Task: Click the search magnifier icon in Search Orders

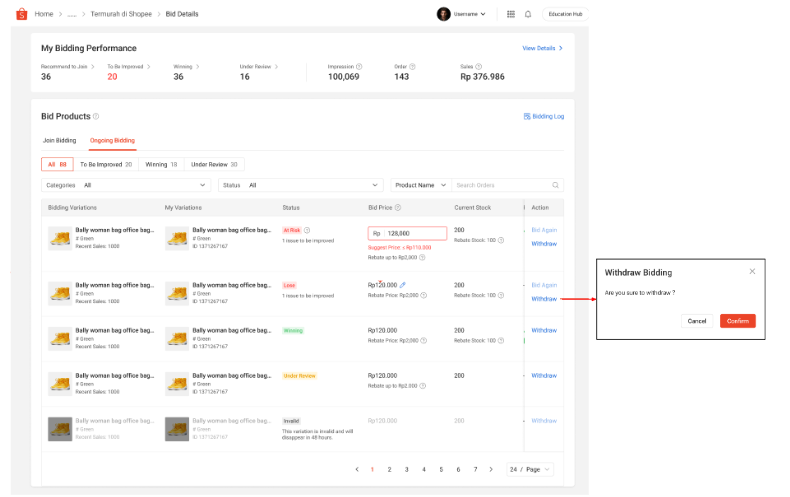Action: pyautogui.click(x=555, y=185)
